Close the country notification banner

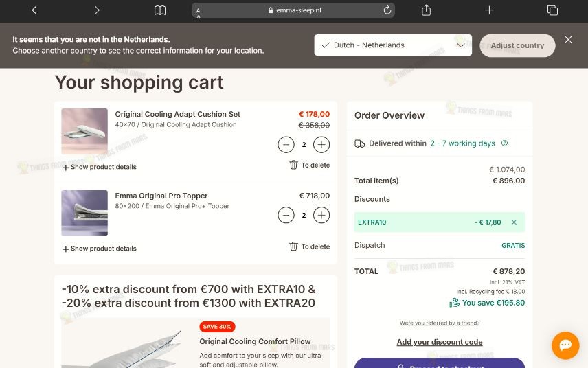click(568, 40)
